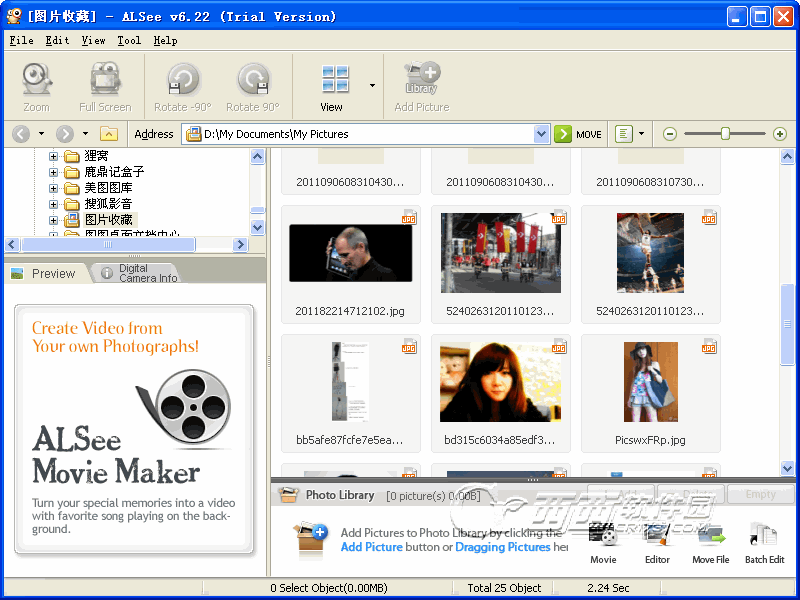Click the Move File icon

pos(710,536)
